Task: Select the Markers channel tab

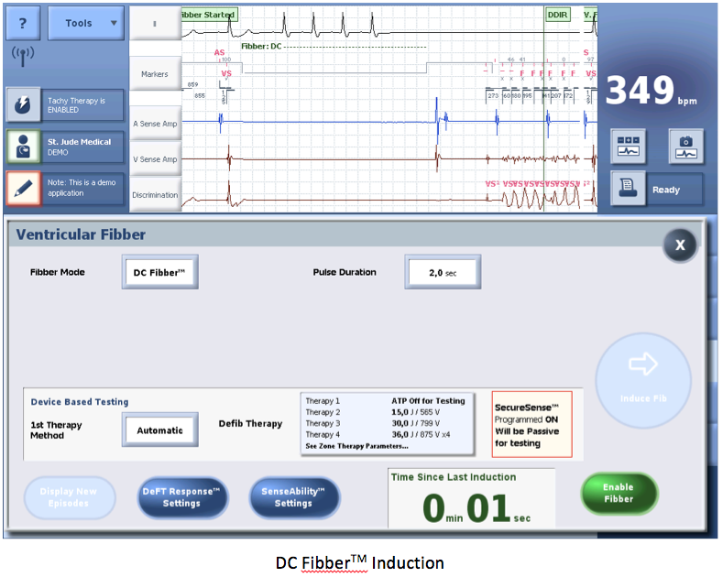Action: click(x=154, y=73)
